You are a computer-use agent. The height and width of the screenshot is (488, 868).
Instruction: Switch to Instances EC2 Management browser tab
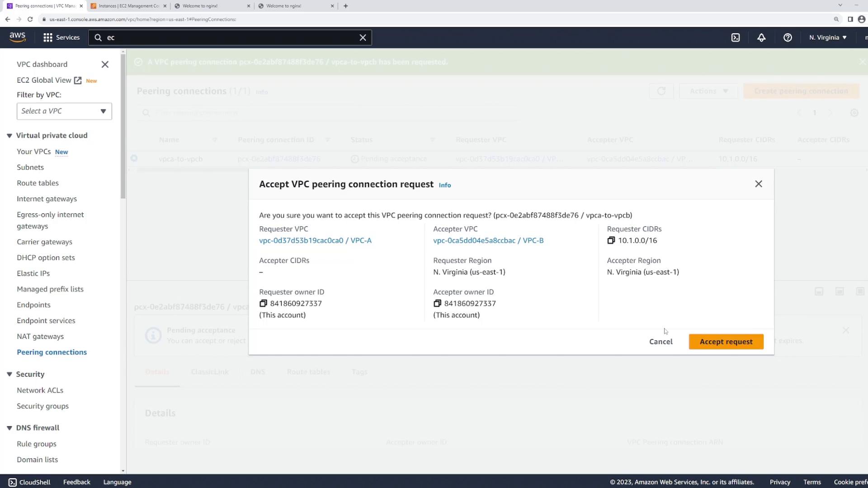pyautogui.click(x=129, y=6)
